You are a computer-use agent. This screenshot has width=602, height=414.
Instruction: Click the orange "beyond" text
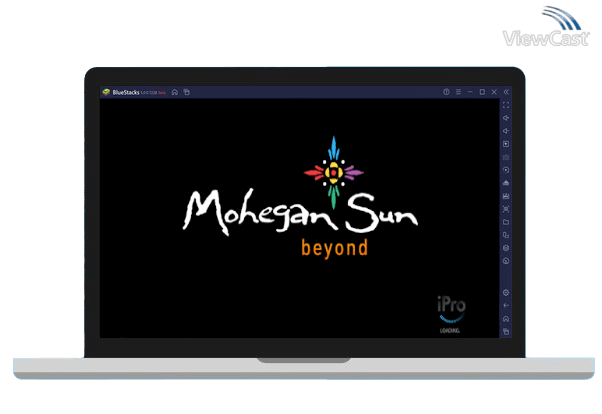[x=334, y=248]
